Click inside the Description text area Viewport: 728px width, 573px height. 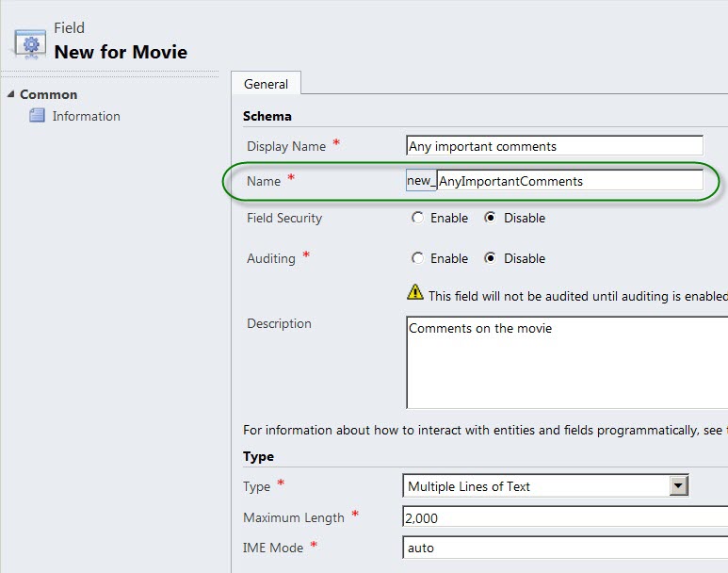click(x=567, y=363)
